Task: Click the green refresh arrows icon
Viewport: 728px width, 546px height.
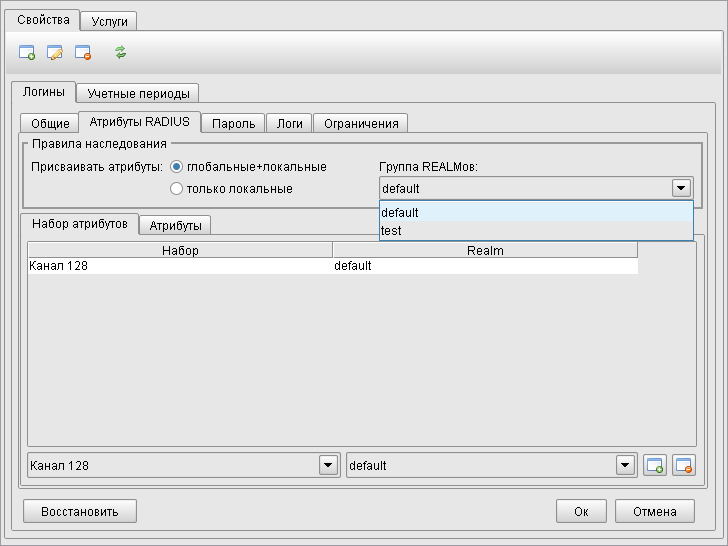Action: 121,52
